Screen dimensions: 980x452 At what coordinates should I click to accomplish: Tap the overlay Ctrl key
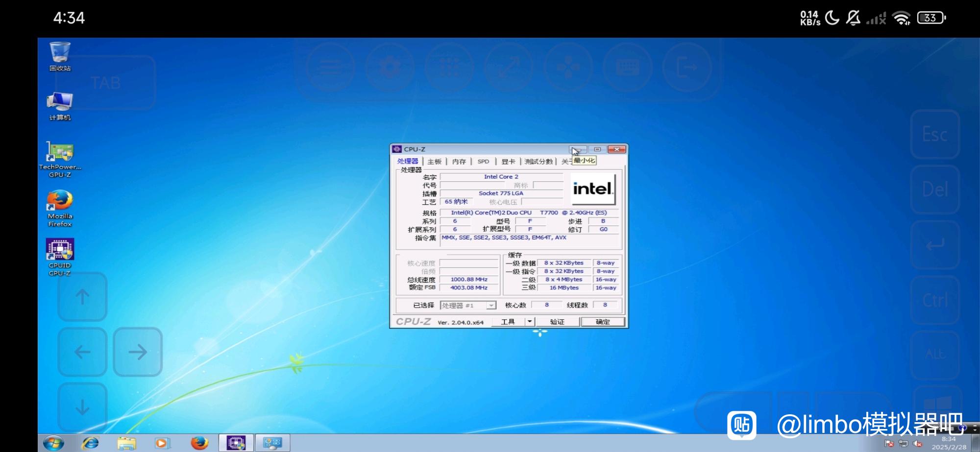[x=935, y=300]
